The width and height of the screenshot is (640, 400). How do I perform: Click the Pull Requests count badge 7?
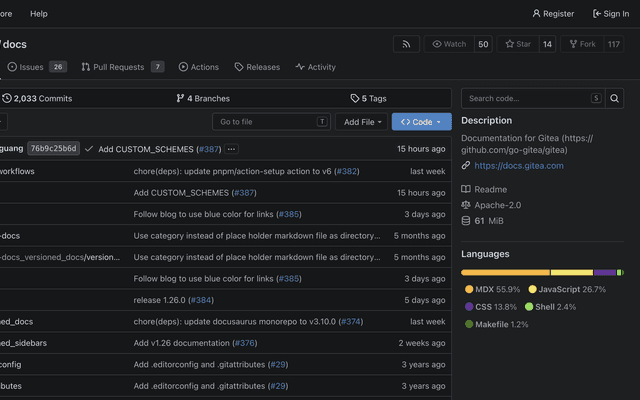(158, 67)
